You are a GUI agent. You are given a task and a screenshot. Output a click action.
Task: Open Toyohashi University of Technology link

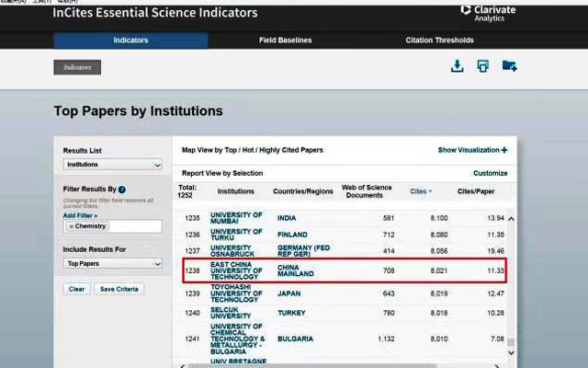[235, 293]
